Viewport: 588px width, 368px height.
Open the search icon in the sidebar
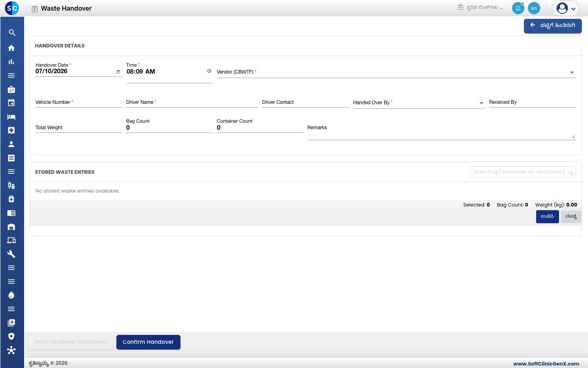[11, 33]
